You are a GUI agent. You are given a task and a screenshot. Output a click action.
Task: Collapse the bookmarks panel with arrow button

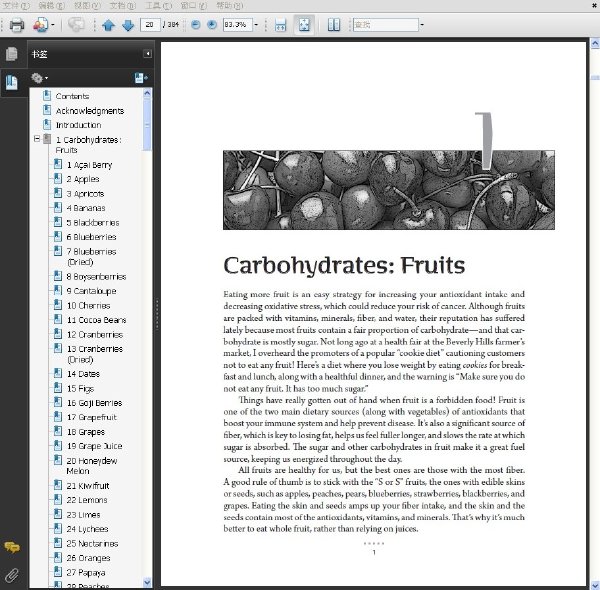[x=147, y=54]
